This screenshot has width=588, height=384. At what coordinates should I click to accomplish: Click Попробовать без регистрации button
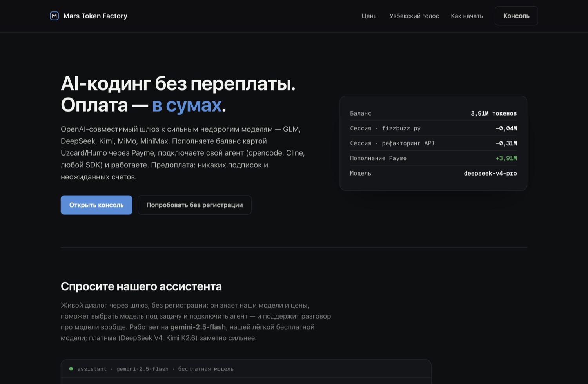(x=194, y=205)
